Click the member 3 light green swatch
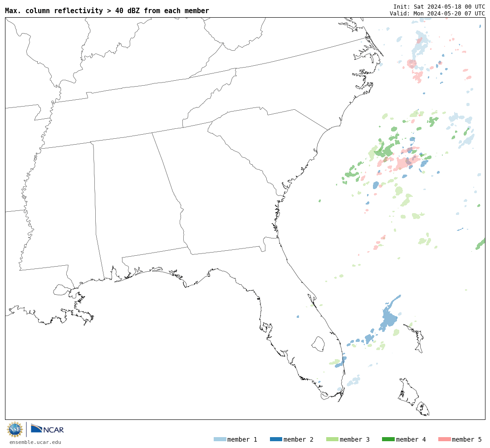Screen dimensions: 490x448 [x=332, y=439]
